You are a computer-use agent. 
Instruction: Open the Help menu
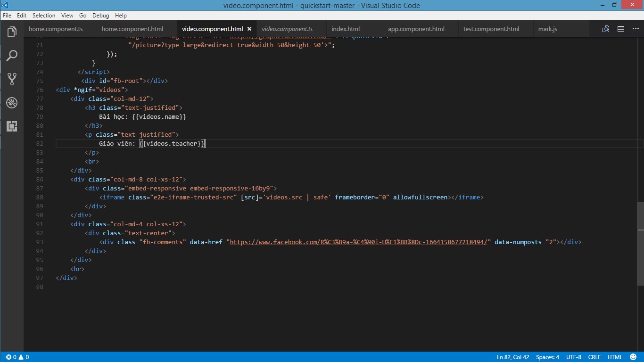pyautogui.click(x=121, y=16)
